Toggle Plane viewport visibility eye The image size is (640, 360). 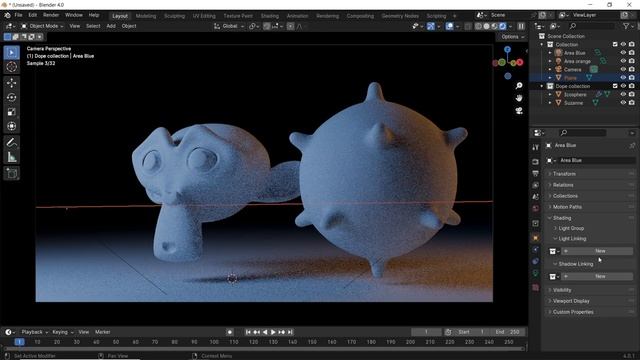[623, 78]
